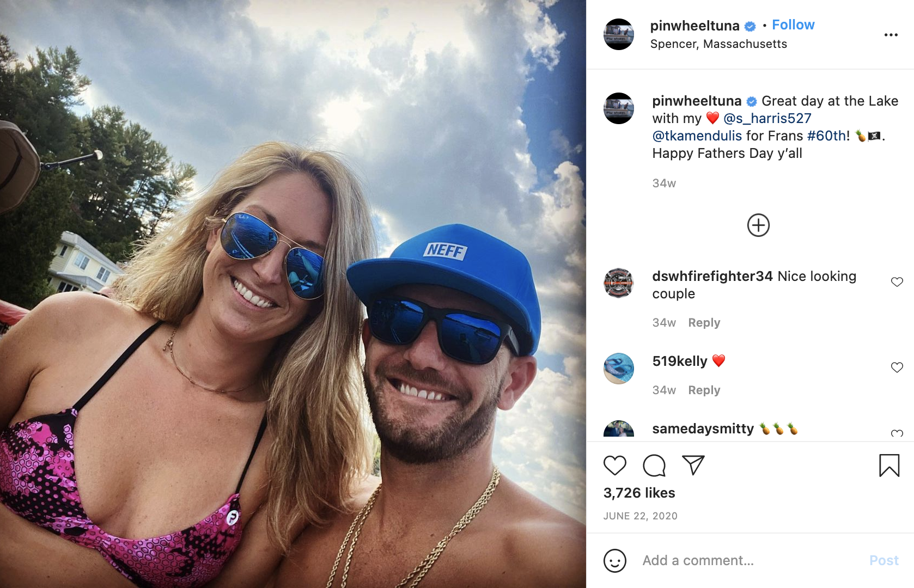Viewport: 914px width, 588px height.
Task: Open pinwheeltuna's header profile picture
Action: click(x=619, y=34)
